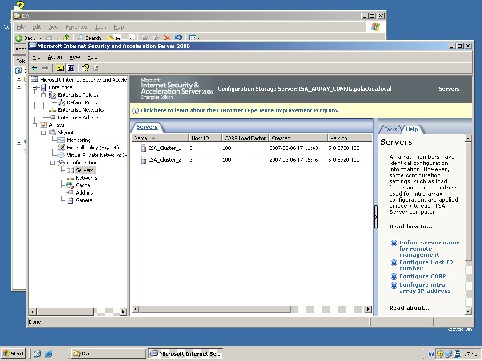
Task: Collapse the Arrays node in console tree
Action: (x=36, y=125)
